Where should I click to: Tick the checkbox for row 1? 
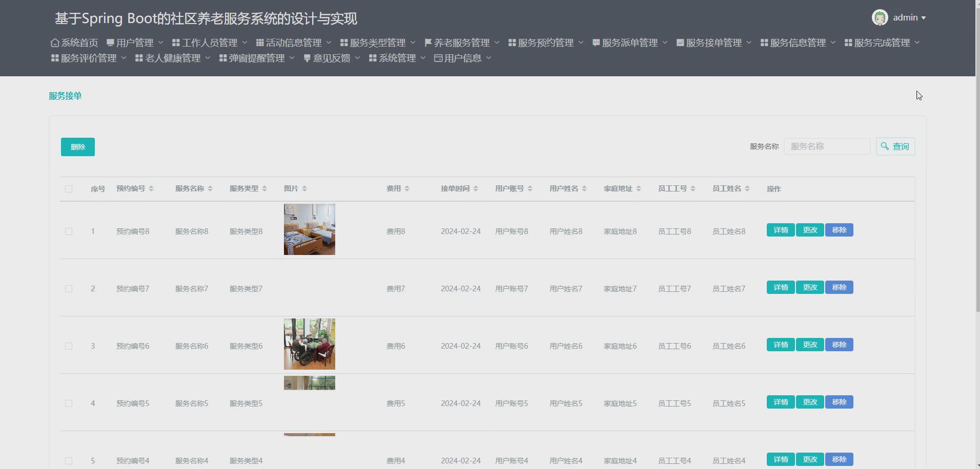[69, 231]
